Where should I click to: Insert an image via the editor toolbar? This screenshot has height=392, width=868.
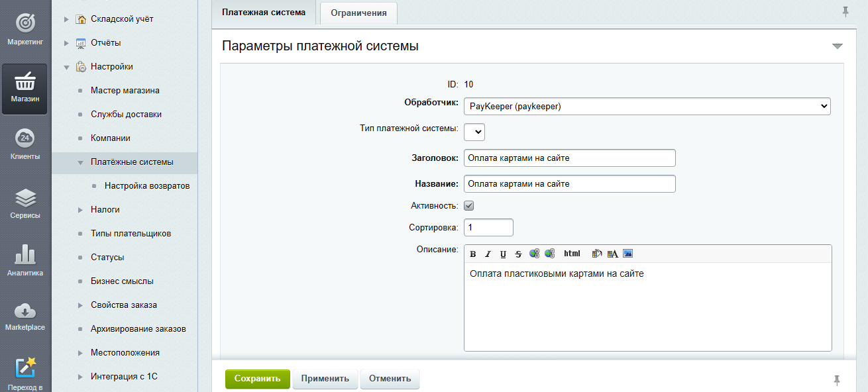click(x=628, y=254)
